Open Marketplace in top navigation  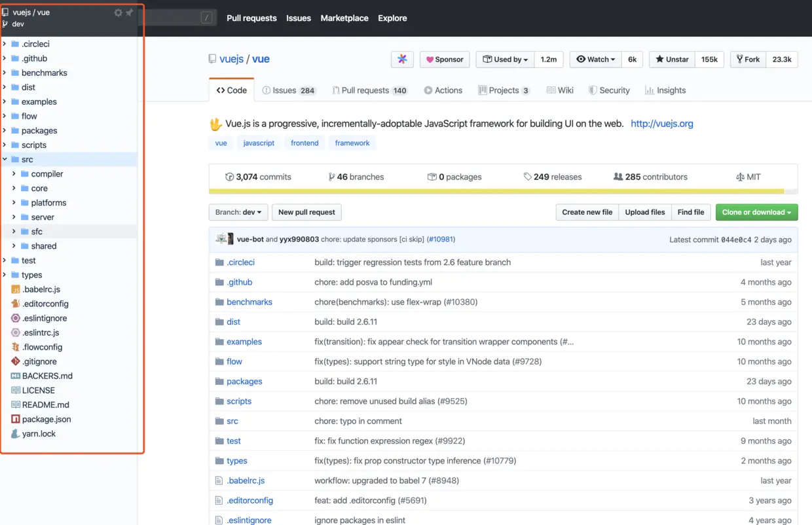344,18
